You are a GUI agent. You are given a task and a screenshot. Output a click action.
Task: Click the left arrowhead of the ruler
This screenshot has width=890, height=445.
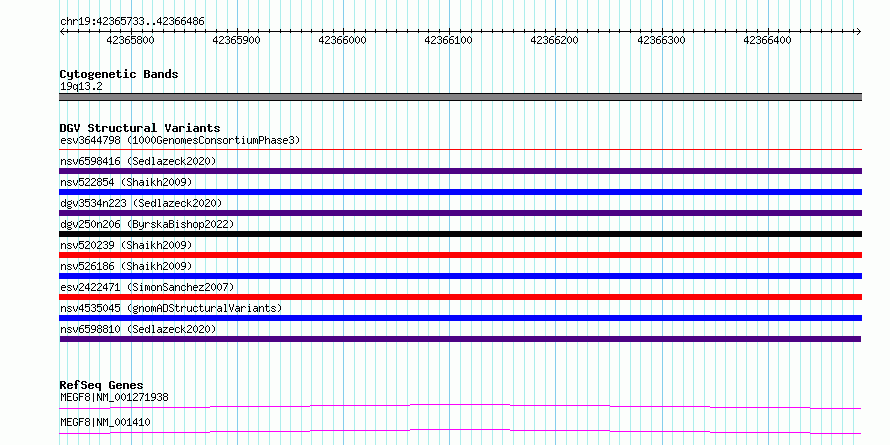pos(62,31)
